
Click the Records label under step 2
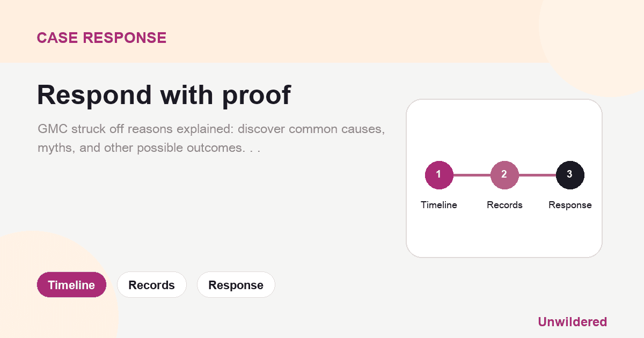[x=504, y=205]
